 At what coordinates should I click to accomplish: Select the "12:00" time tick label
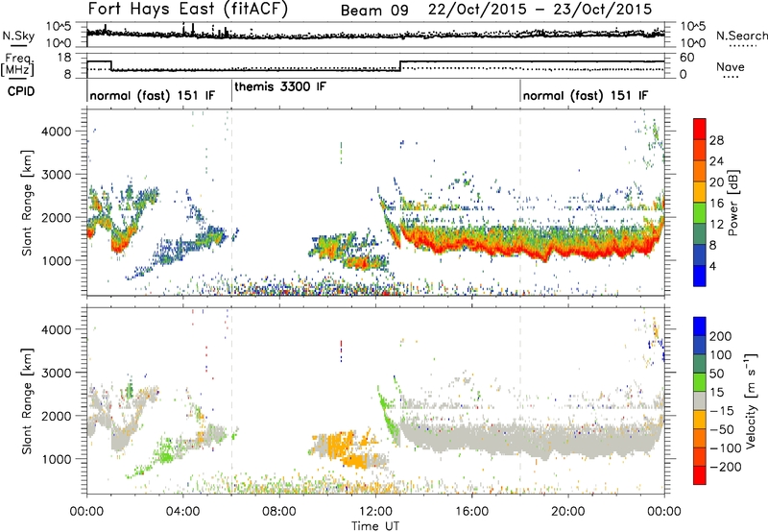pyautogui.click(x=375, y=512)
